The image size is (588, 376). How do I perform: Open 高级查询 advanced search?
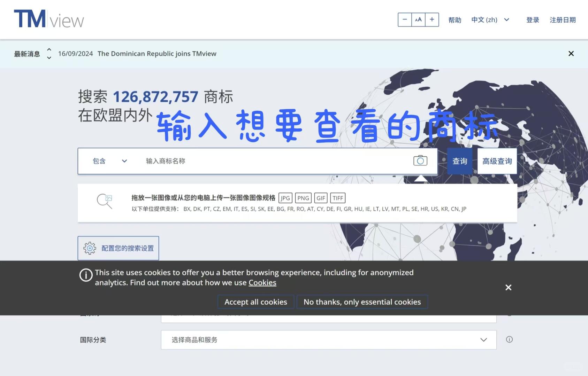click(x=497, y=161)
